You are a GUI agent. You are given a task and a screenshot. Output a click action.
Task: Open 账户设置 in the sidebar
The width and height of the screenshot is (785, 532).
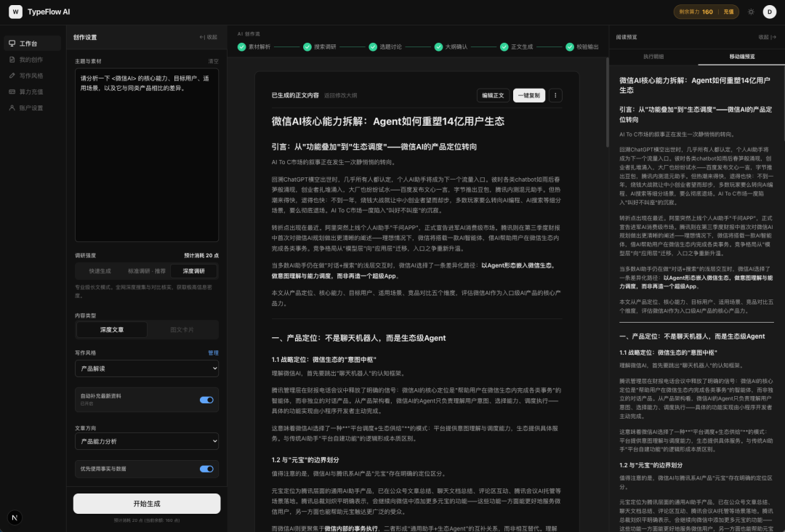tap(33, 108)
